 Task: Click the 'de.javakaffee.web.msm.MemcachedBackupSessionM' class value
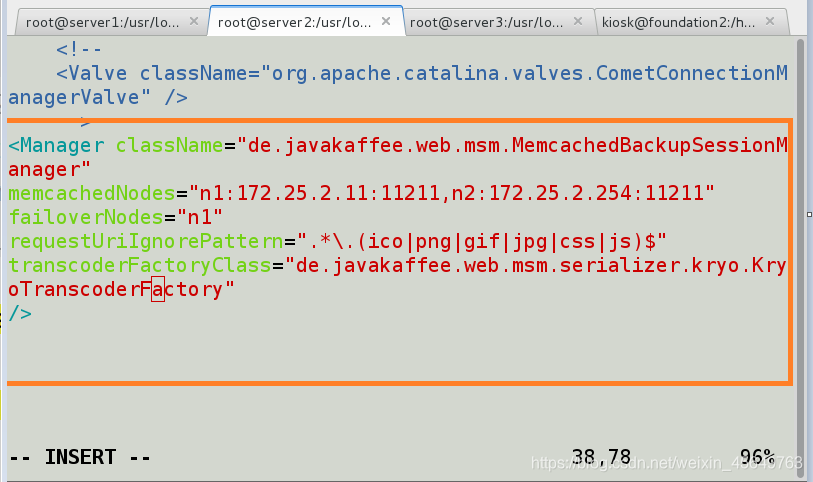[x=517, y=146]
